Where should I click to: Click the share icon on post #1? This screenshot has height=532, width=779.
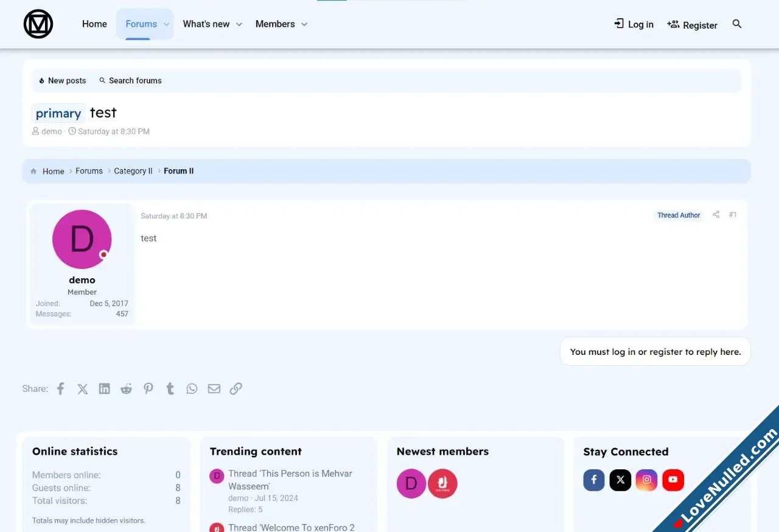(x=716, y=215)
